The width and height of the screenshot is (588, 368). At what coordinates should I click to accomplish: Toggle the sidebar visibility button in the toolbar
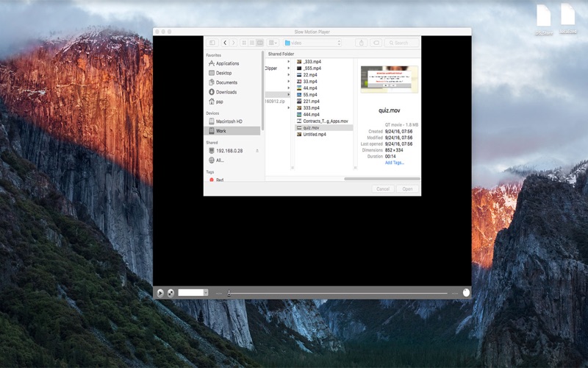tap(212, 43)
